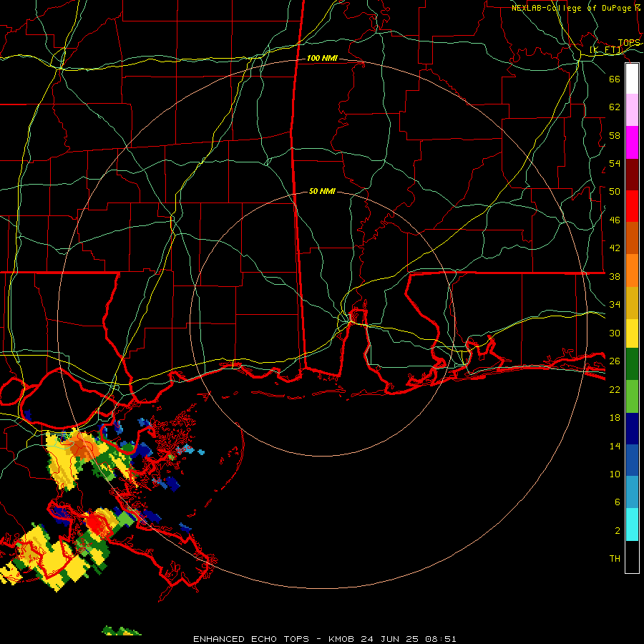Click the black TH legend swatch
Screen dimensions: 644x644
[x=632, y=557]
